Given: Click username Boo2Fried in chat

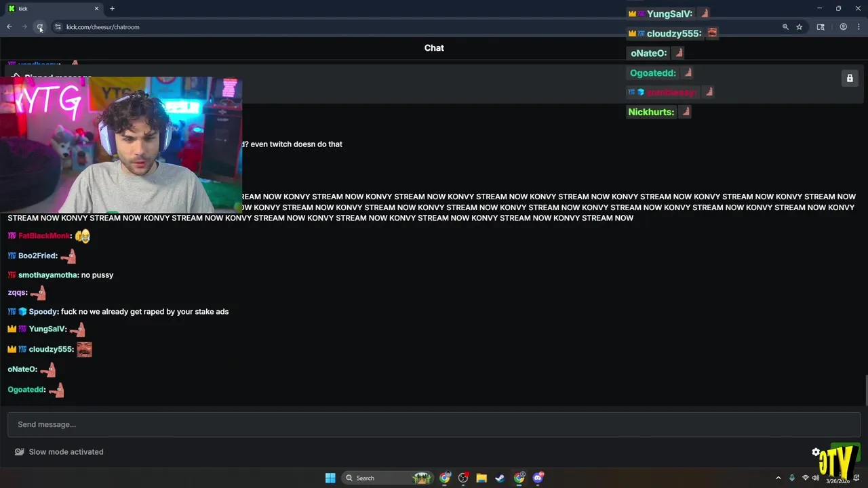Looking at the screenshot, I should (x=37, y=256).
